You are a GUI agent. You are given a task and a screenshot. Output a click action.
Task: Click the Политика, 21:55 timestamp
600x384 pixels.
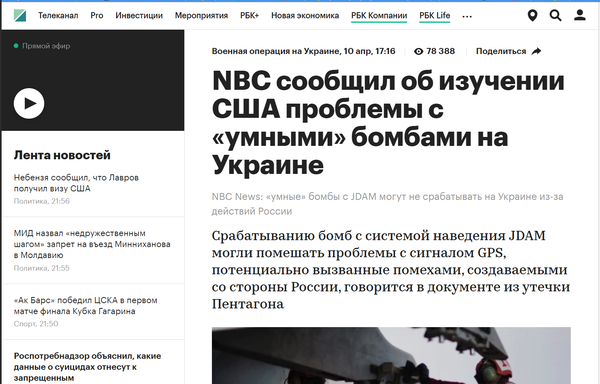tap(42, 268)
